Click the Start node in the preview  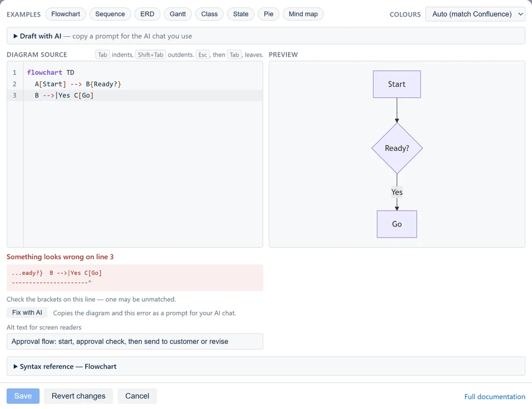point(397,84)
